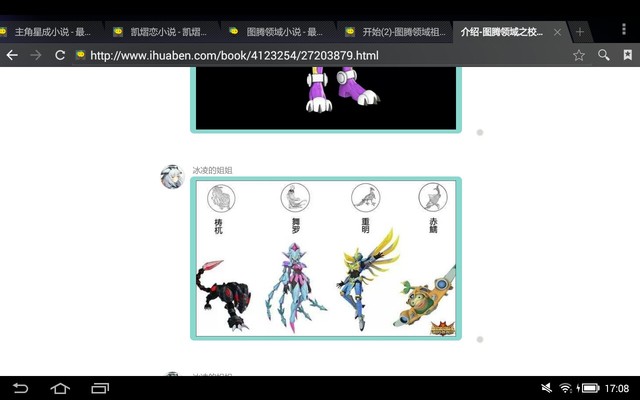Close the 介绍-图腾领域之校 tab
This screenshot has width=640, height=400.
point(557,32)
